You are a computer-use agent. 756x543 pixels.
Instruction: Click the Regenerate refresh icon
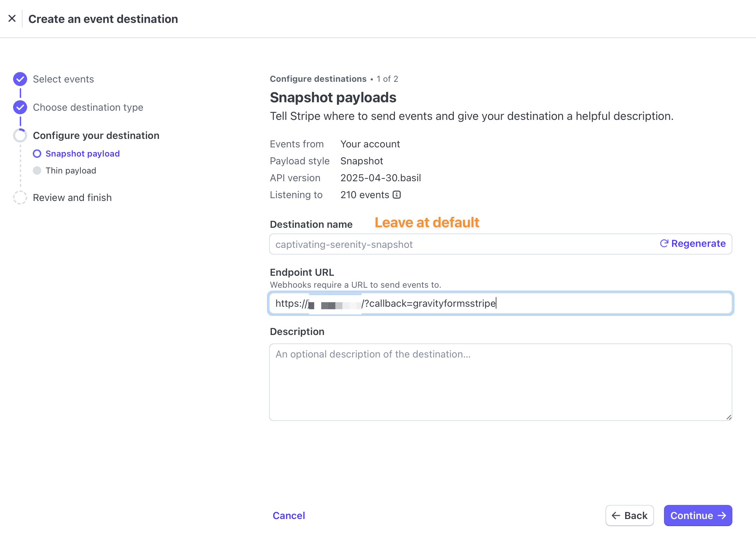pyautogui.click(x=664, y=243)
